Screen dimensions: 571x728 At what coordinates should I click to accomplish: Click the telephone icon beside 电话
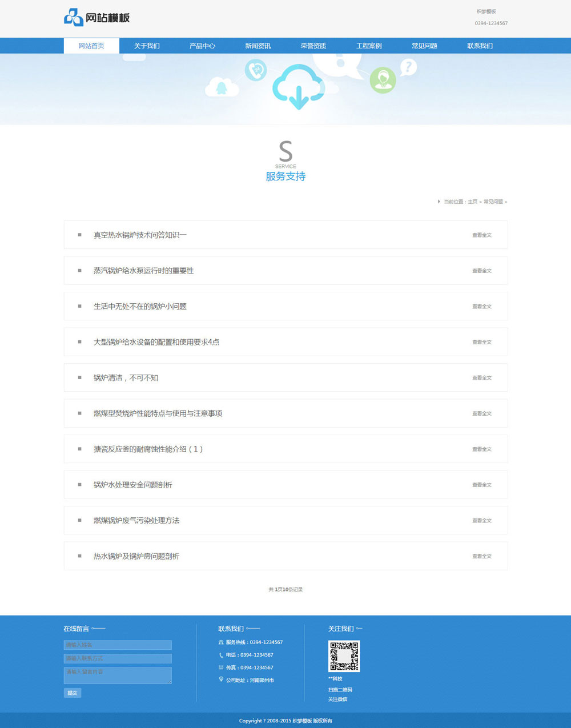(x=221, y=655)
